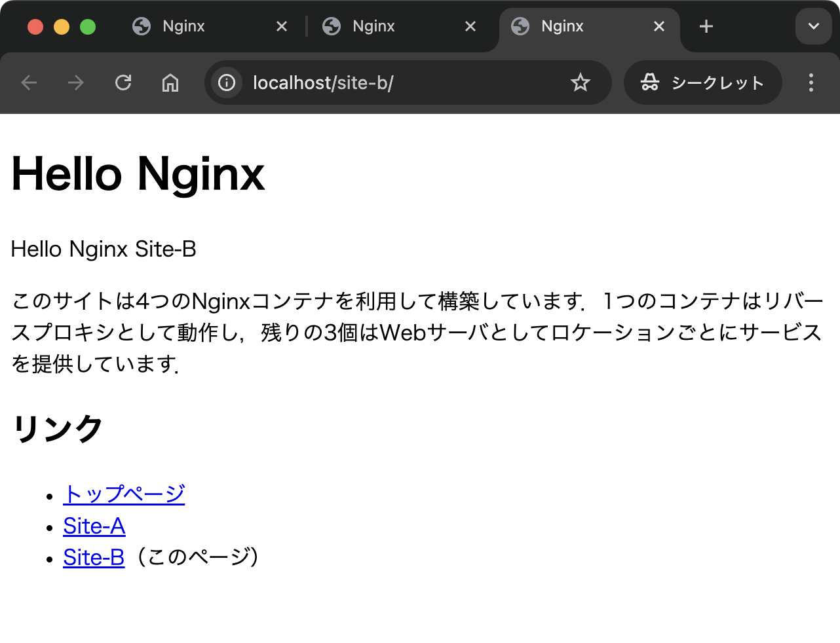Reload the current page
The width and height of the screenshot is (840, 643).
(x=123, y=83)
